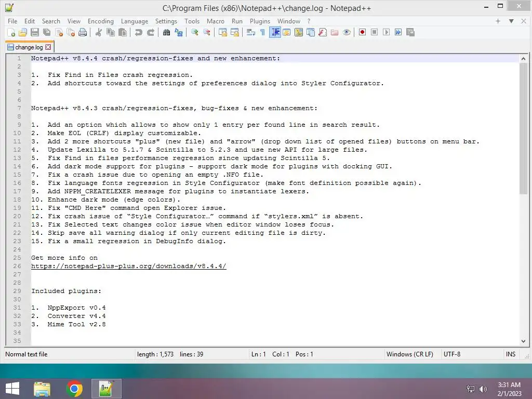Click the Paste clipboard icon
This screenshot has width=532, height=399.
coord(123,32)
